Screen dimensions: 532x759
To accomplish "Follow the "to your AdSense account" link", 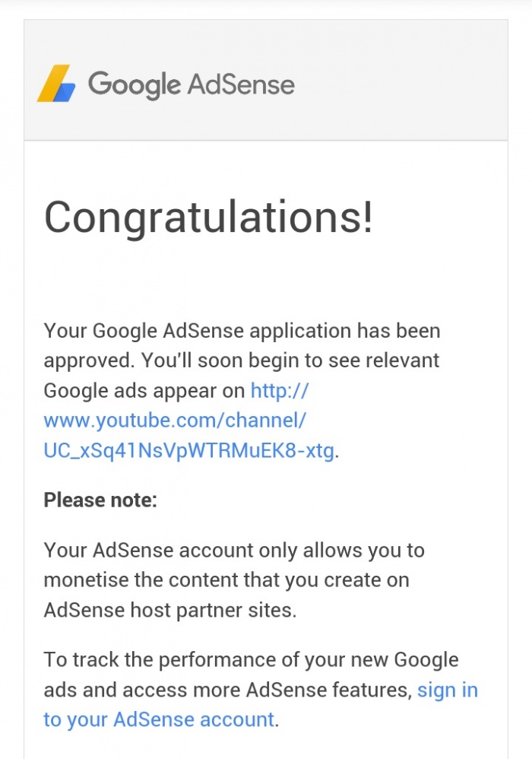I will coord(159,719).
